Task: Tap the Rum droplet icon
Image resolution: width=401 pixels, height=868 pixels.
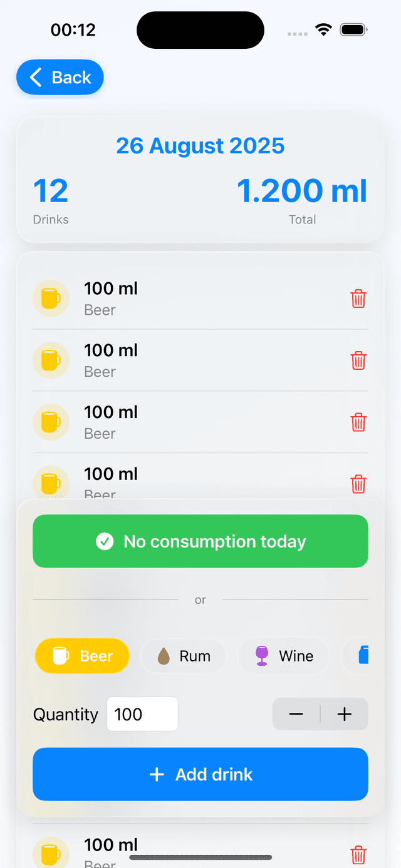Action: tap(164, 656)
